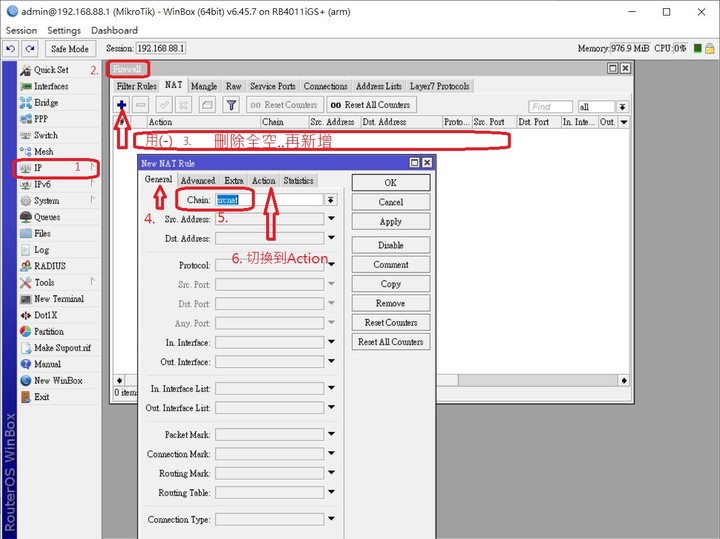This screenshot has height=539, width=720.
Task: Click the Chain input field
Action: coord(270,200)
